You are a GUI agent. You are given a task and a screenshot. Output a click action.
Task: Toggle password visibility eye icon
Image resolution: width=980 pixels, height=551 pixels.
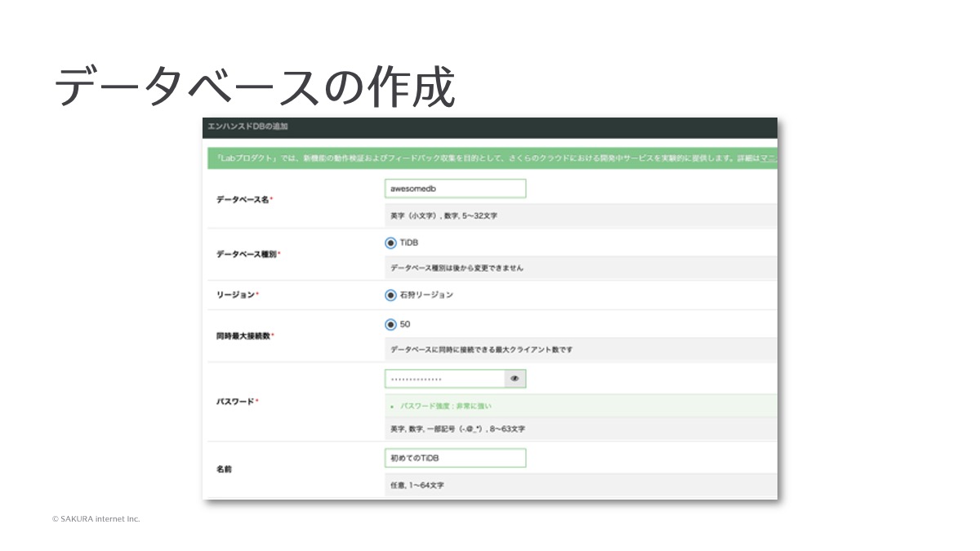(515, 379)
